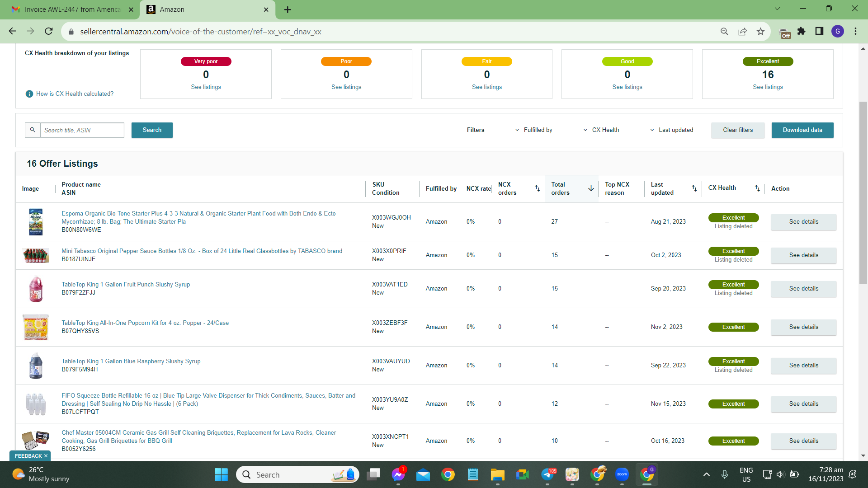Viewport: 868px width, 488px height.
Task: See listings under Very poor
Action: pyautogui.click(x=206, y=87)
